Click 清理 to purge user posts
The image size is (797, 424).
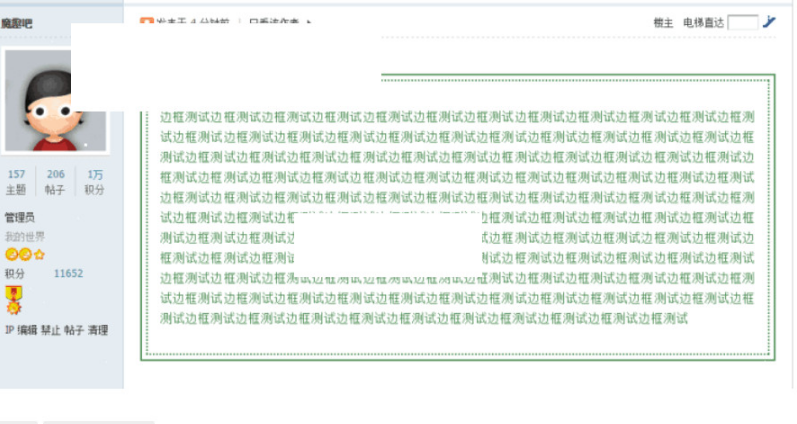tap(97, 330)
